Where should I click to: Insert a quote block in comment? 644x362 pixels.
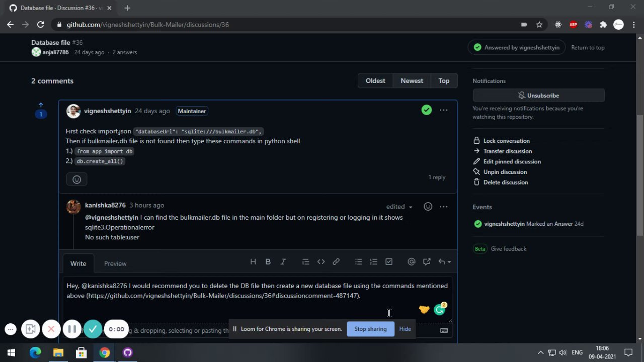coord(305,262)
